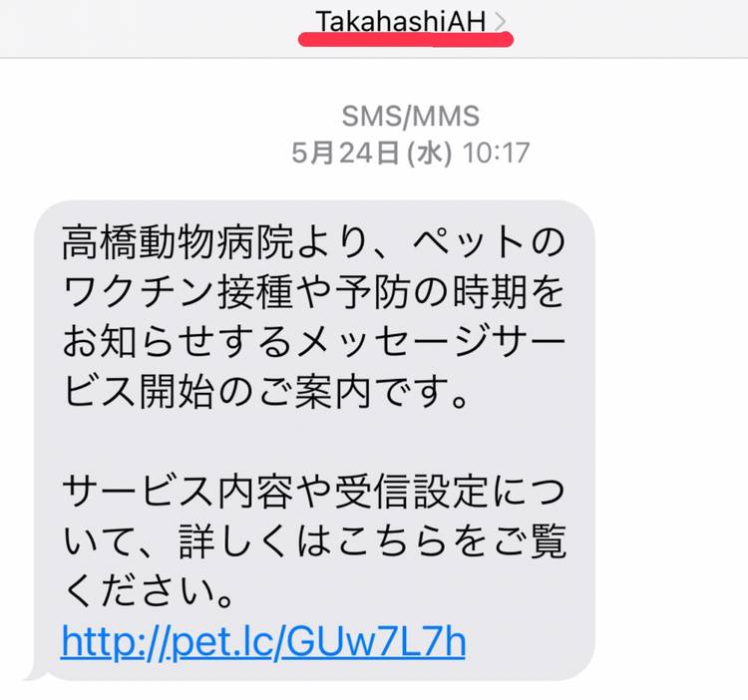Click the ペットの text in first line
The height and width of the screenshot is (700, 748).
click(x=489, y=242)
